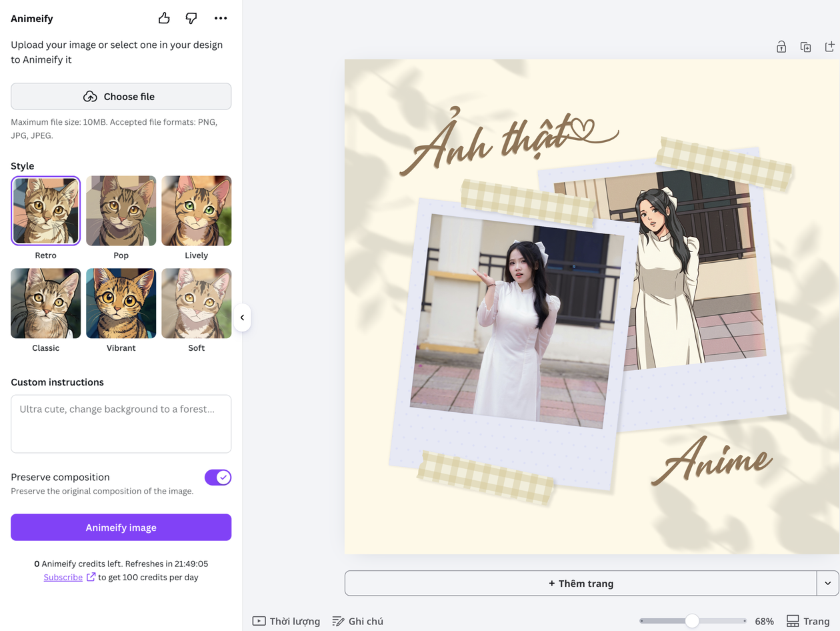840x631 pixels.
Task: Click the thumbs down icon
Action: [191, 18]
